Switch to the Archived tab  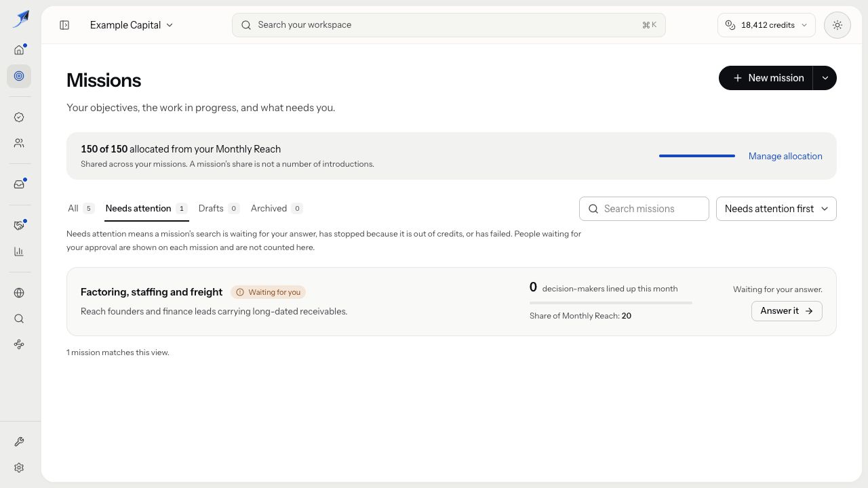tap(276, 208)
